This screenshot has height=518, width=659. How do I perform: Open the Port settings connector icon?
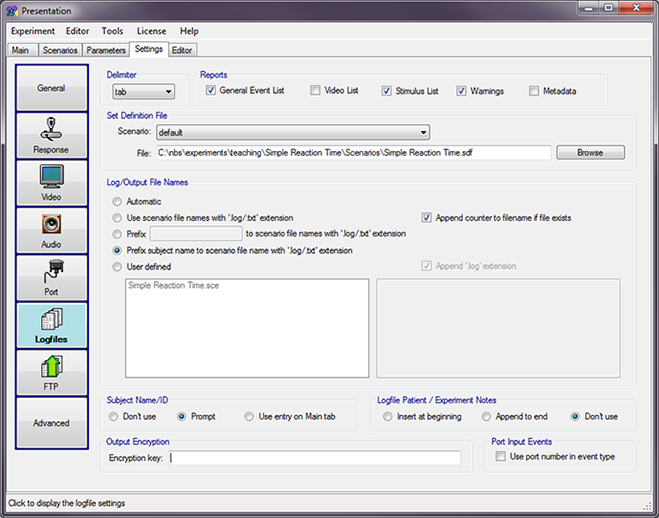click(51, 278)
